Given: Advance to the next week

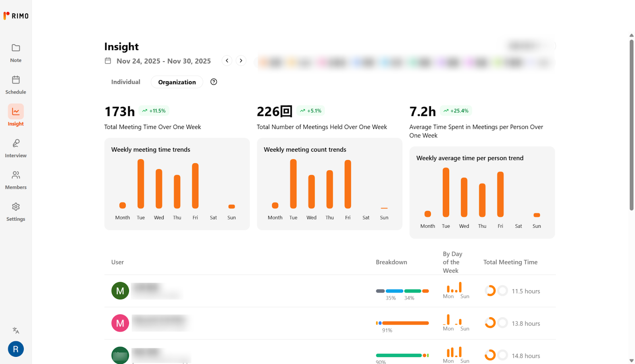Looking at the screenshot, I should point(241,61).
